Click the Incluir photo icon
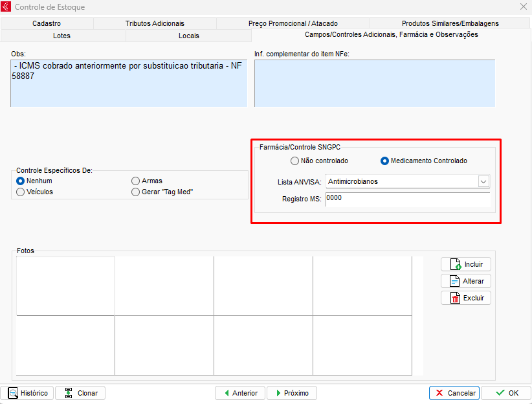This screenshot has height=404, width=532. coord(454,264)
